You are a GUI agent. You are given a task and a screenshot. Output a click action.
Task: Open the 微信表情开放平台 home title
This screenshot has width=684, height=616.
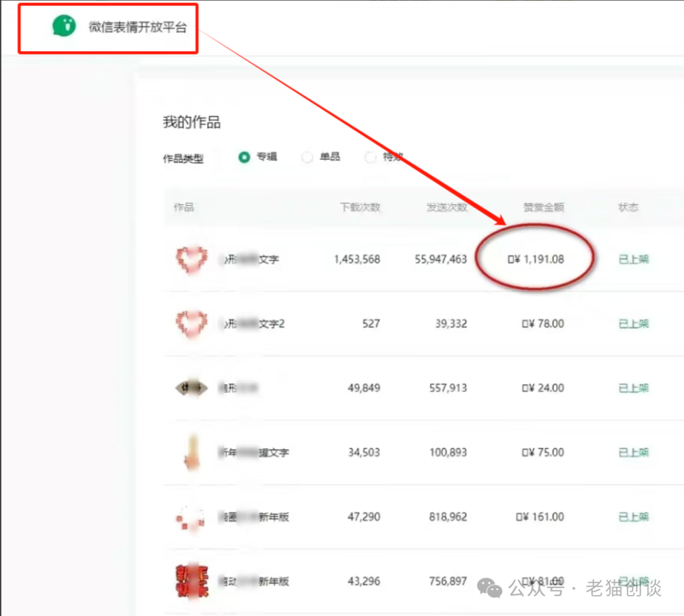pyautogui.click(x=137, y=27)
